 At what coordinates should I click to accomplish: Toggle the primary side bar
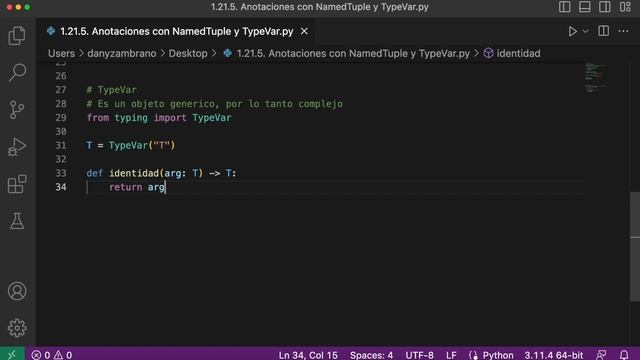[564, 7]
